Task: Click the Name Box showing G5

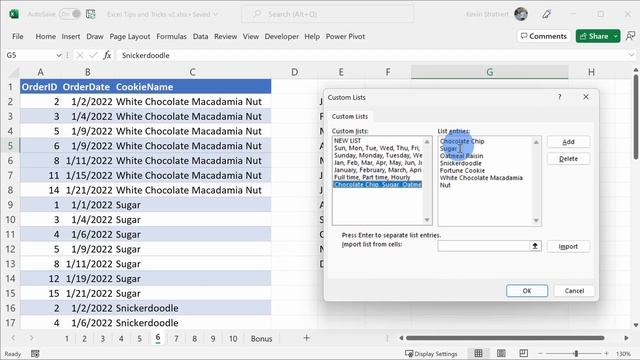Action: click(29, 55)
